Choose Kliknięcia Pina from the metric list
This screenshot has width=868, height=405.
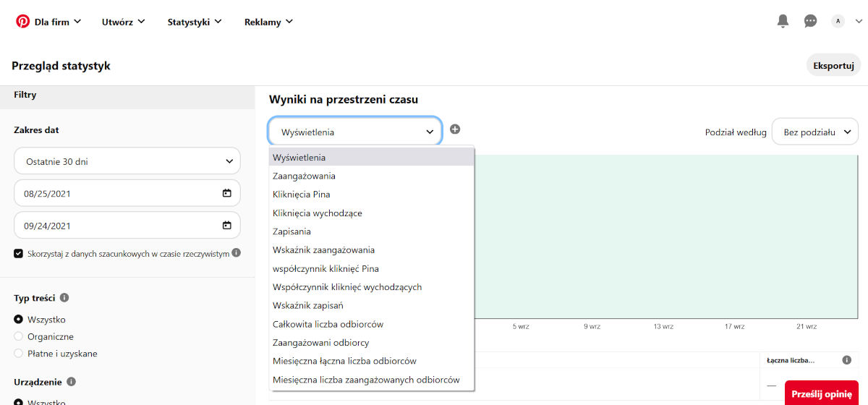click(302, 195)
